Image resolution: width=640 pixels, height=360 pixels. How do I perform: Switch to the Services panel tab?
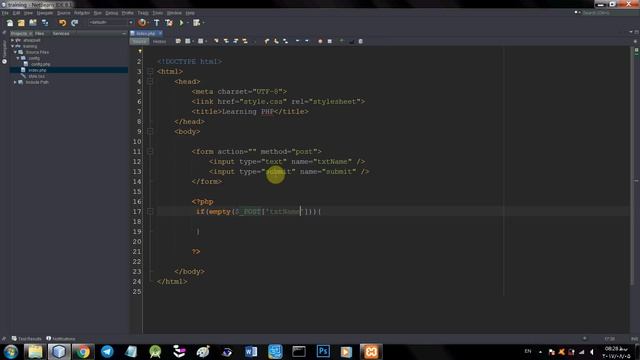tap(61, 33)
